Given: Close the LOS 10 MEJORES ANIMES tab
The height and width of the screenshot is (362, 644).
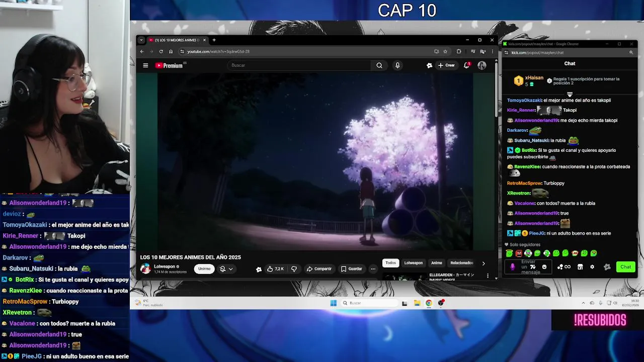Looking at the screenshot, I should 204,40.
